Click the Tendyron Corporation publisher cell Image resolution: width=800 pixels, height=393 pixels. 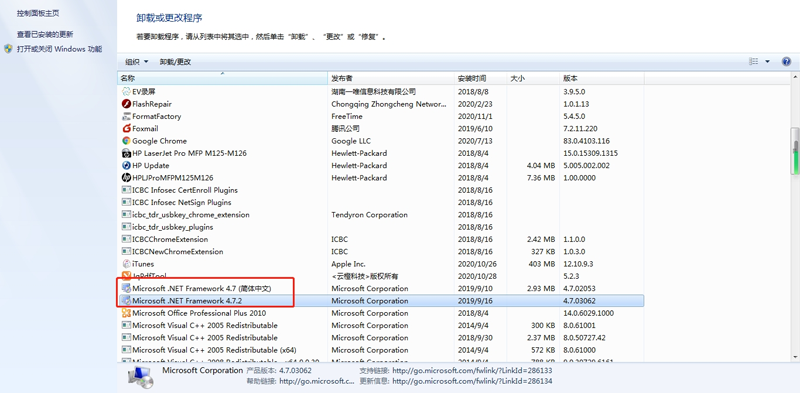[x=369, y=215]
